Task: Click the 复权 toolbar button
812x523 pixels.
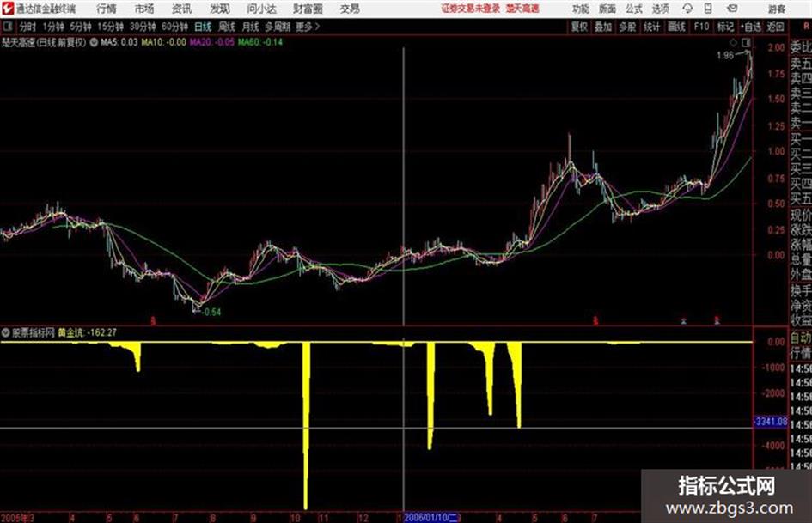Action: pyautogui.click(x=579, y=27)
